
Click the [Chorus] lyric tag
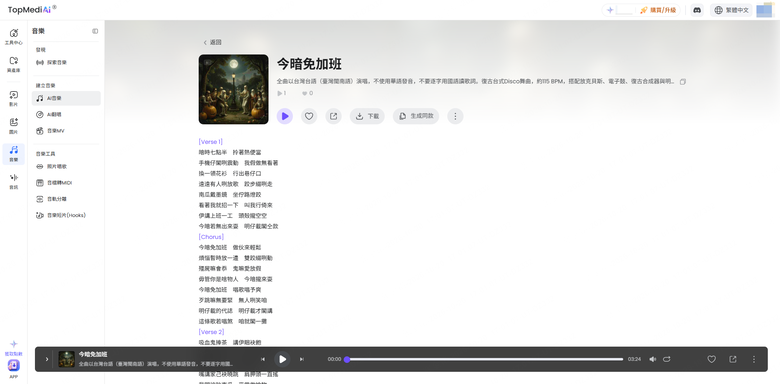click(x=211, y=237)
